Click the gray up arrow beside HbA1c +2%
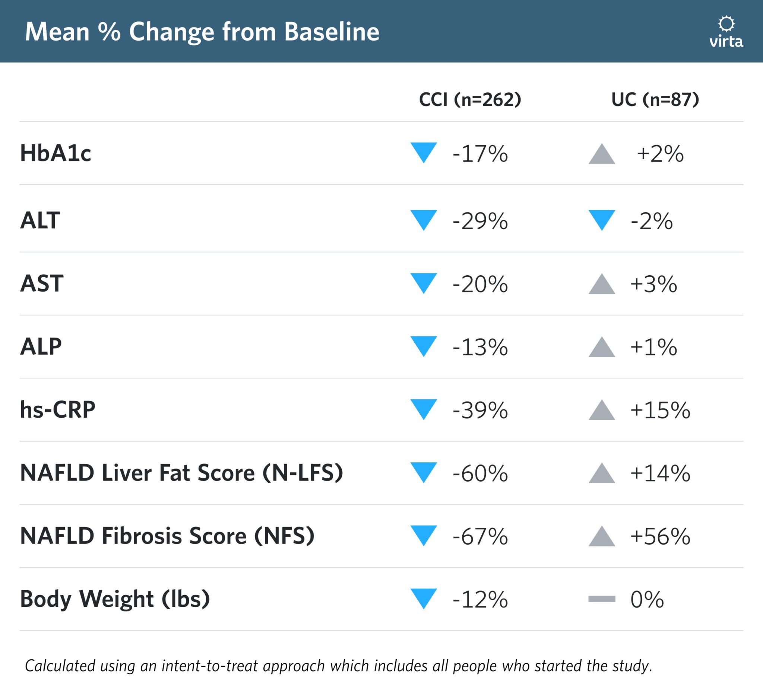Viewport: 763px width, 700px height. click(x=602, y=155)
